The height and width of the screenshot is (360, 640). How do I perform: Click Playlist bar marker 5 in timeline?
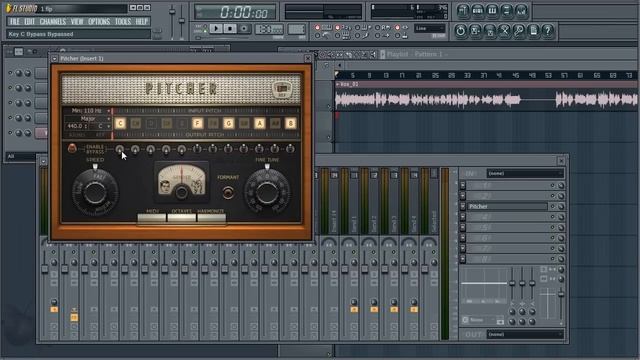click(352, 76)
